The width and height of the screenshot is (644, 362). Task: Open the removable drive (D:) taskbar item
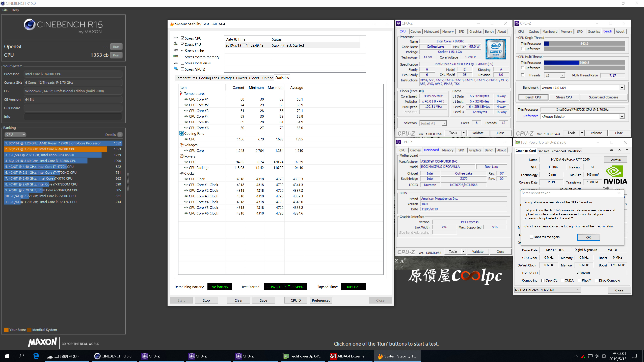pyautogui.click(x=67, y=356)
